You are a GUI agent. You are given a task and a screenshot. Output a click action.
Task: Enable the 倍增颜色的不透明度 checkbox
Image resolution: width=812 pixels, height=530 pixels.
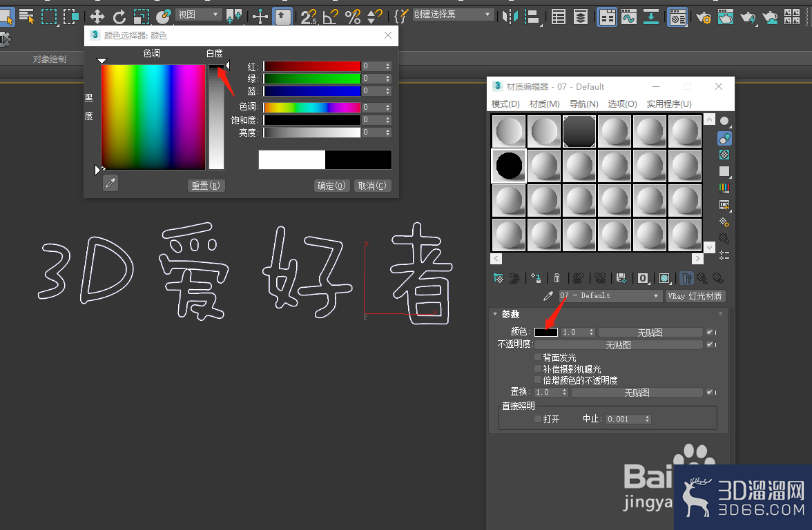538,380
